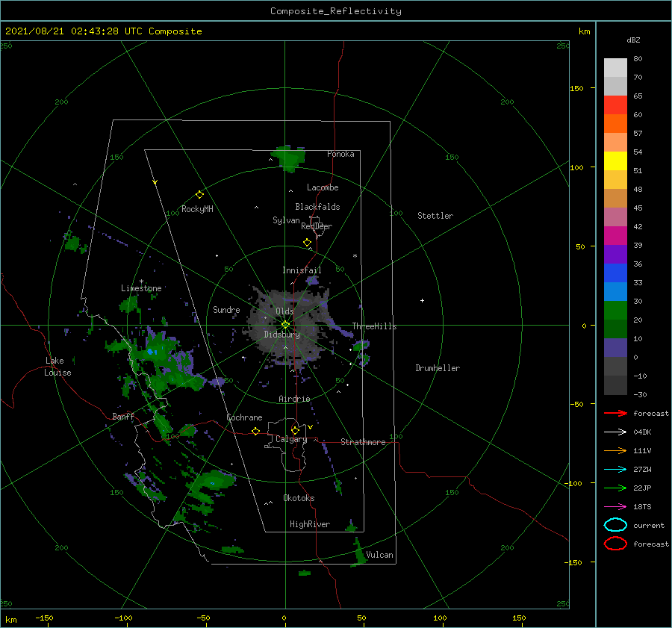Viewport: 672px width, 628px height.
Task: Click the light-blue swatch below 33 dBZ
Action: pos(615,291)
